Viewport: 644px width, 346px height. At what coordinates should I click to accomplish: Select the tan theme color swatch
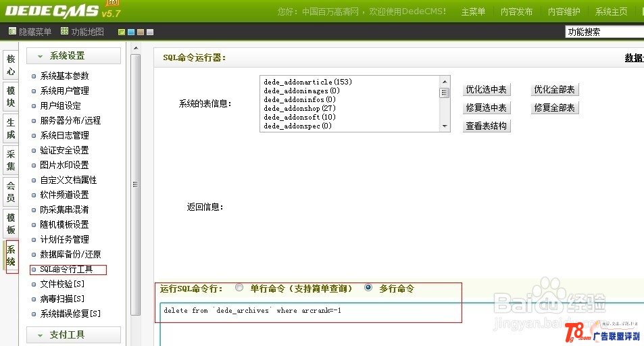point(141,32)
